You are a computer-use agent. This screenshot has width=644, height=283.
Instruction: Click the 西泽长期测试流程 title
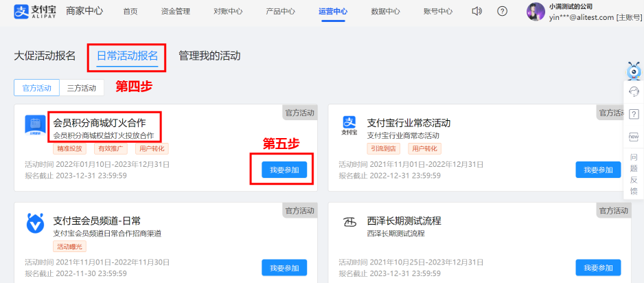(404, 221)
